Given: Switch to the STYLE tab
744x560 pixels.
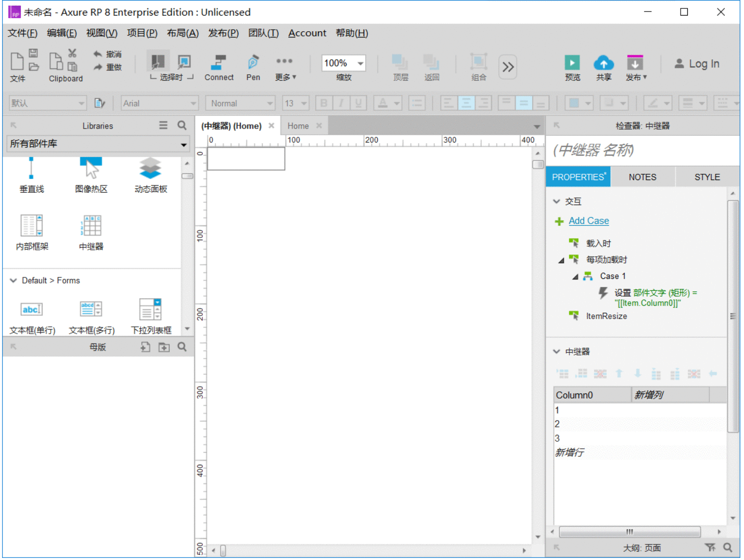Looking at the screenshot, I should pyautogui.click(x=707, y=177).
